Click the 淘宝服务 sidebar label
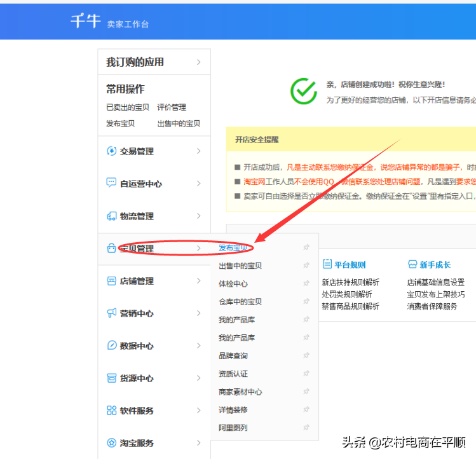 137,443
